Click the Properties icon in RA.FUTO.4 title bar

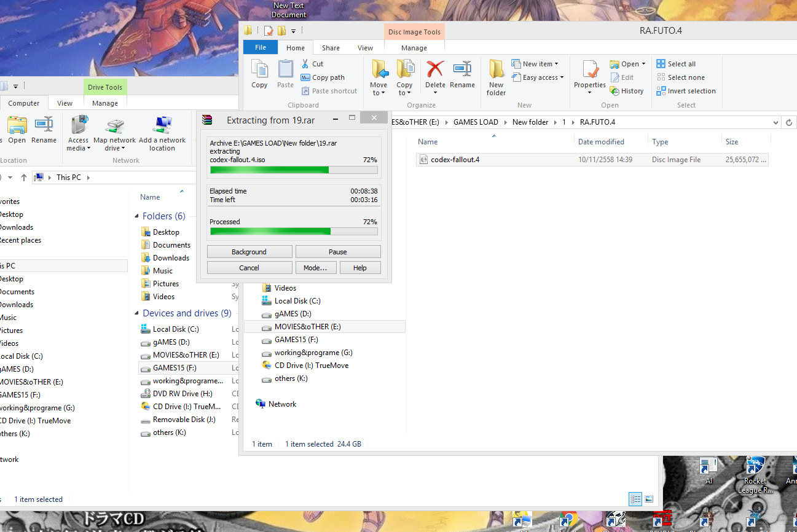269,31
